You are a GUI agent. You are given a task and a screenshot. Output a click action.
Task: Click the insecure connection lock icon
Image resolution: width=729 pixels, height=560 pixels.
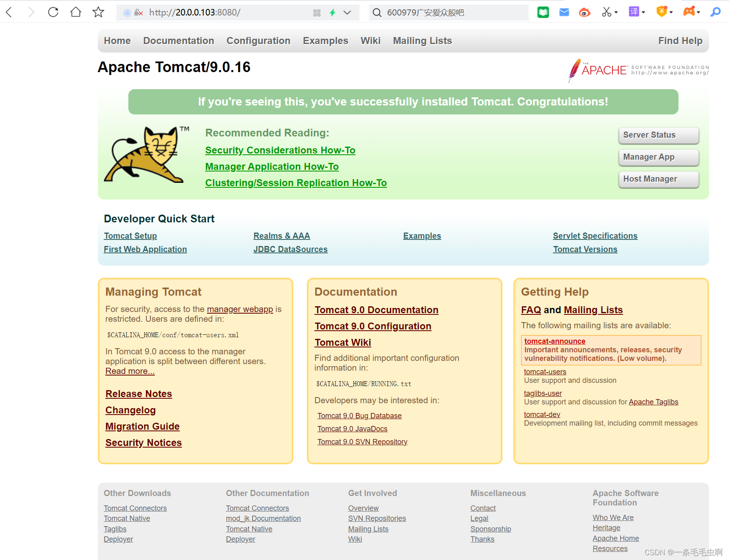139,13
